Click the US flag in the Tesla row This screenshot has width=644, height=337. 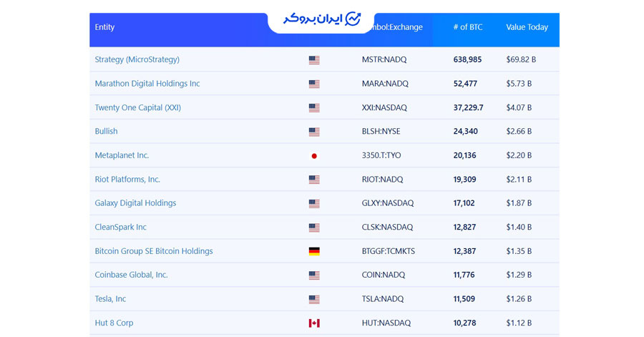(314, 299)
